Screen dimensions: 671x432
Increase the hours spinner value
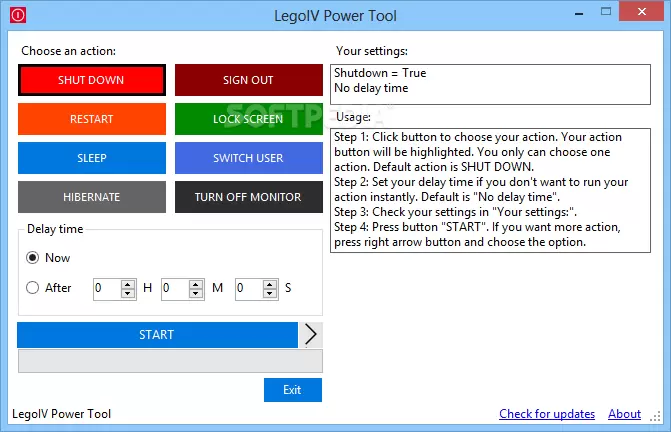click(128, 284)
